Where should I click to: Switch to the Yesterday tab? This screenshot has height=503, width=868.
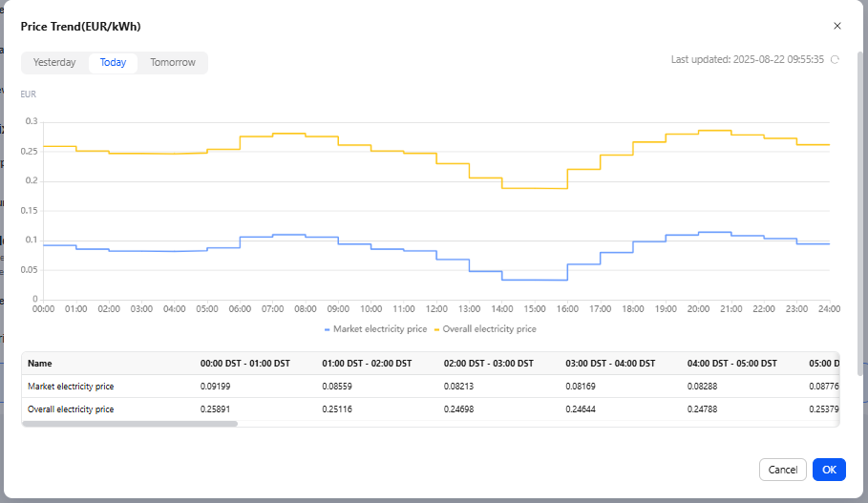54,63
